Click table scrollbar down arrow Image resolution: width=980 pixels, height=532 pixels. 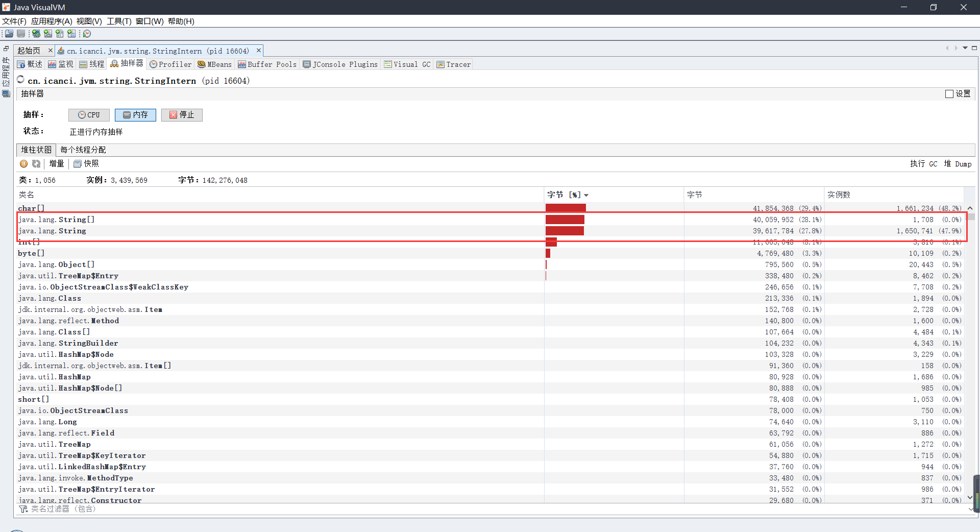970,497
